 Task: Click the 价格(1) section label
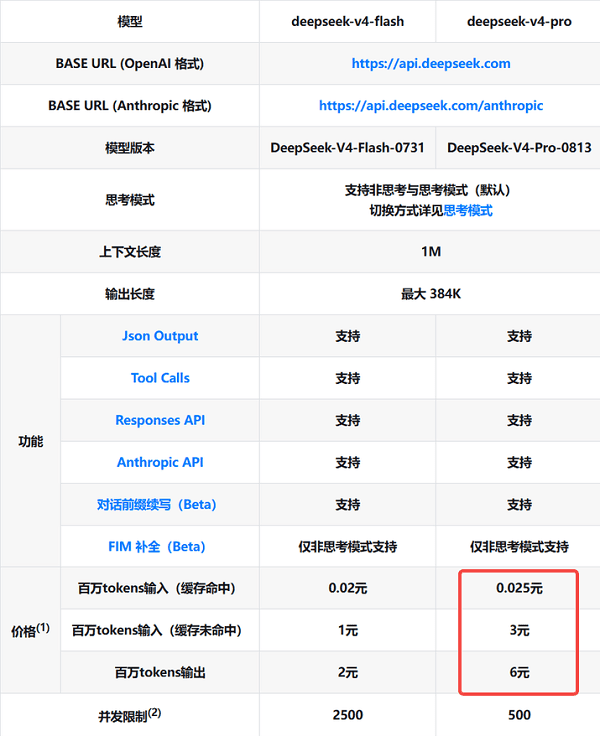(x=31, y=630)
